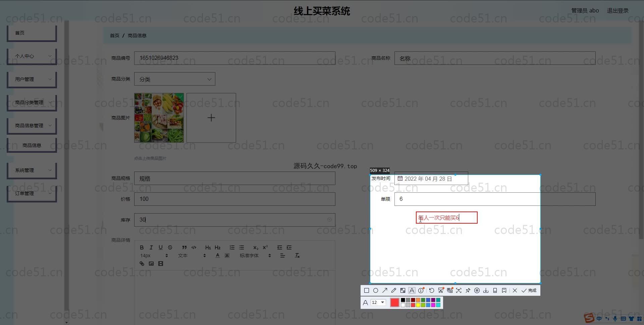Click the 首页 breadcrumb link
Screen dimensions: 644x325
[x=115, y=36]
